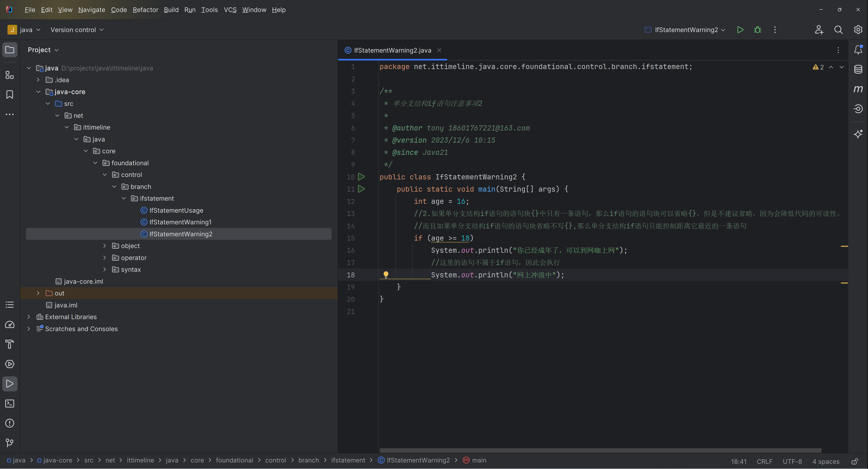Click the run gutter icon on line 11
868x469 pixels.
361,189
